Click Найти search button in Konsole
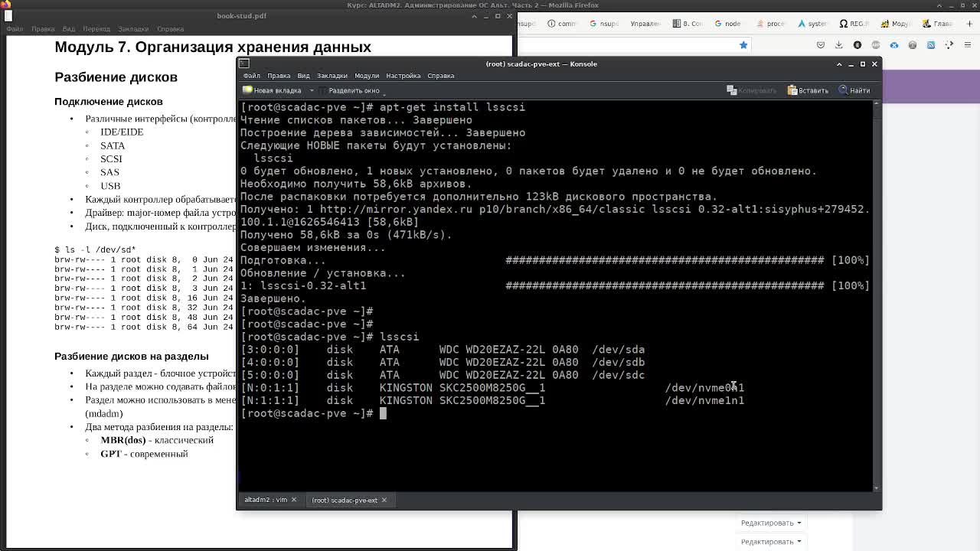 pos(854,90)
